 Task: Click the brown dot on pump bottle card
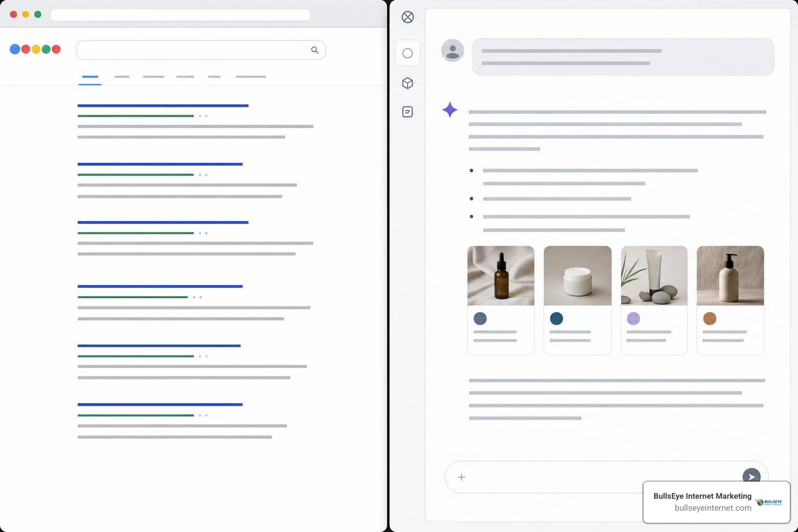point(710,318)
